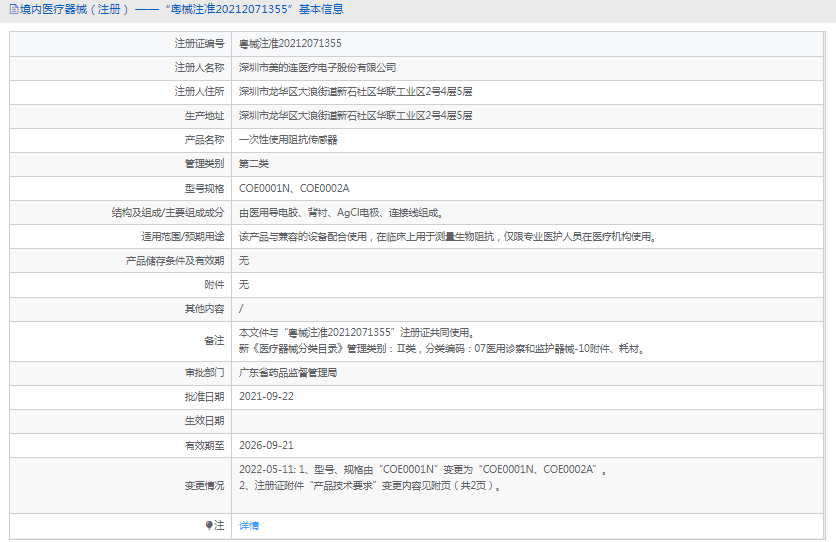This screenshot has height=542, width=836.
Task: Select model value COE0001N、COE0002A
Action: [294, 188]
